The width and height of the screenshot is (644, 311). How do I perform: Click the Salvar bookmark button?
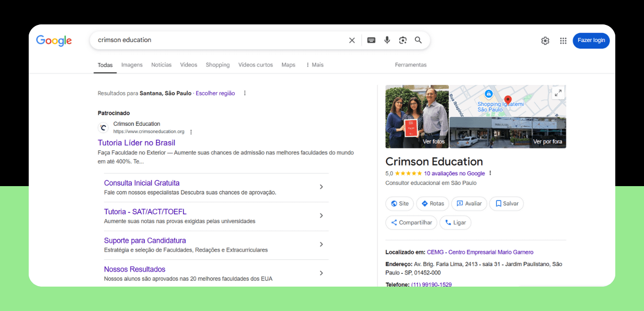pos(506,204)
